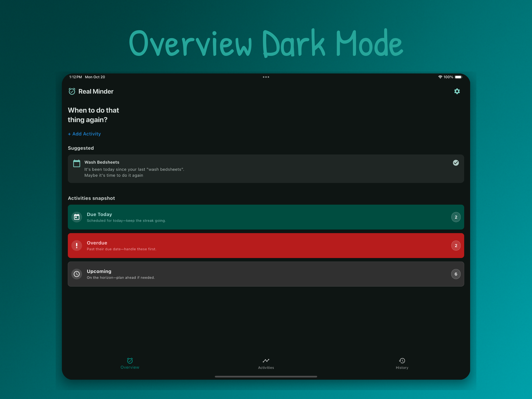Click the Real Minder alarm clock logo icon

pyautogui.click(x=72, y=91)
